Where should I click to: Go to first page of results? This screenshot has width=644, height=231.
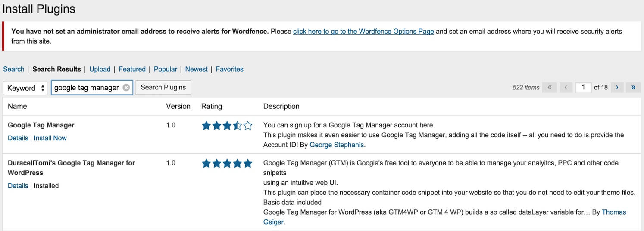click(549, 87)
